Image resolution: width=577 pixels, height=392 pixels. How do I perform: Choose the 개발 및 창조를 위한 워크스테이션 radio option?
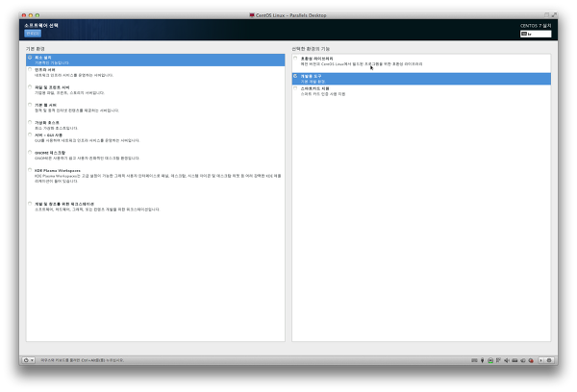pyautogui.click(x=30, y=204)
